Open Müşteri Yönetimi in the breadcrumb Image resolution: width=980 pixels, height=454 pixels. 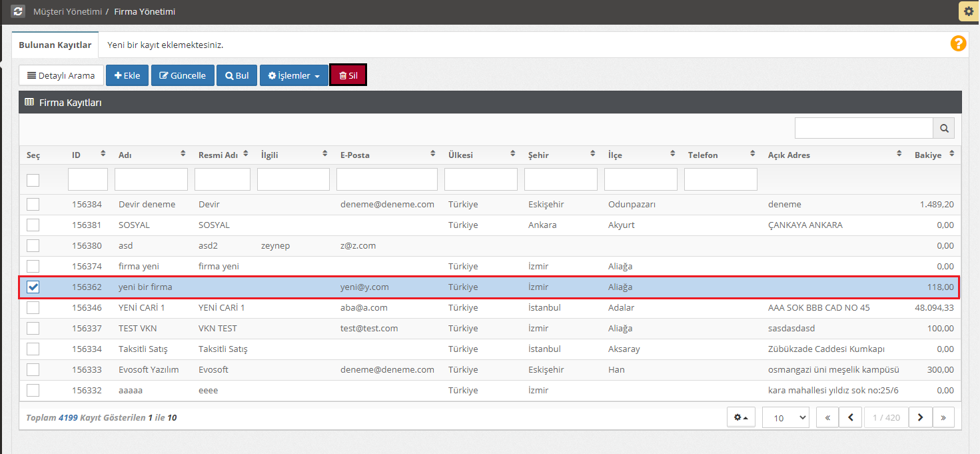67,11
